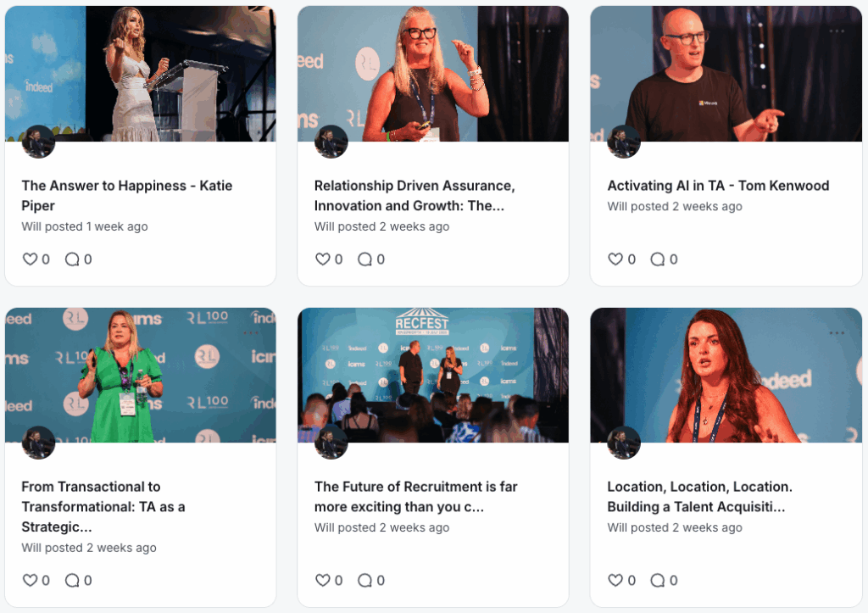Open the RecFest stage audience thumbnail
The width and height of the screenshot is (868, 613).
tap(433, 375)
